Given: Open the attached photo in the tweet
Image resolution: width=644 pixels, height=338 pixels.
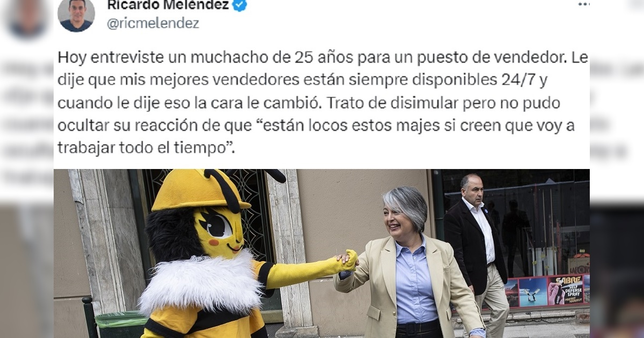Looking at the screenshot, I should click(321, 254).
